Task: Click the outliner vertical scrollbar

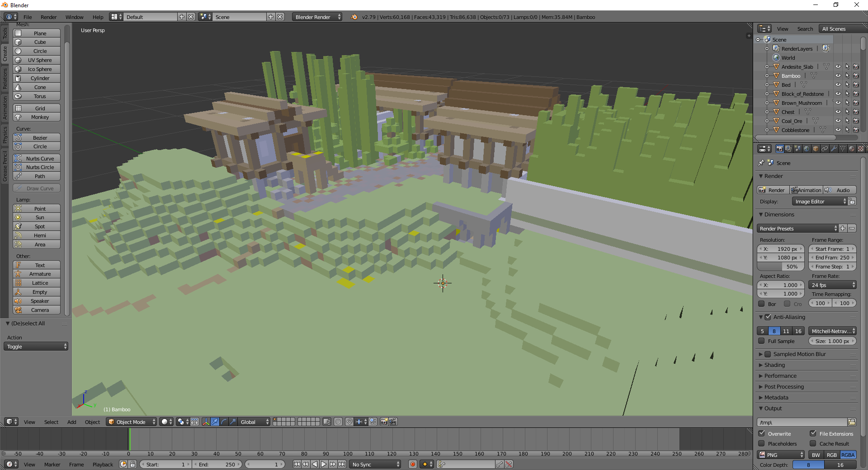Action: 863,44
